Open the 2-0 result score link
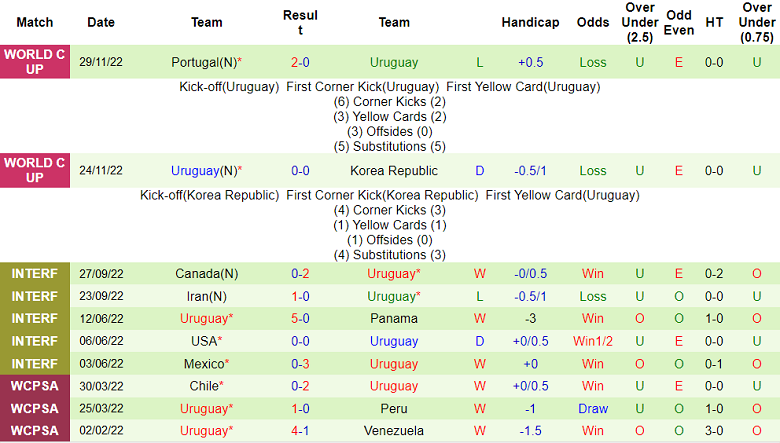 pos(300,62)
